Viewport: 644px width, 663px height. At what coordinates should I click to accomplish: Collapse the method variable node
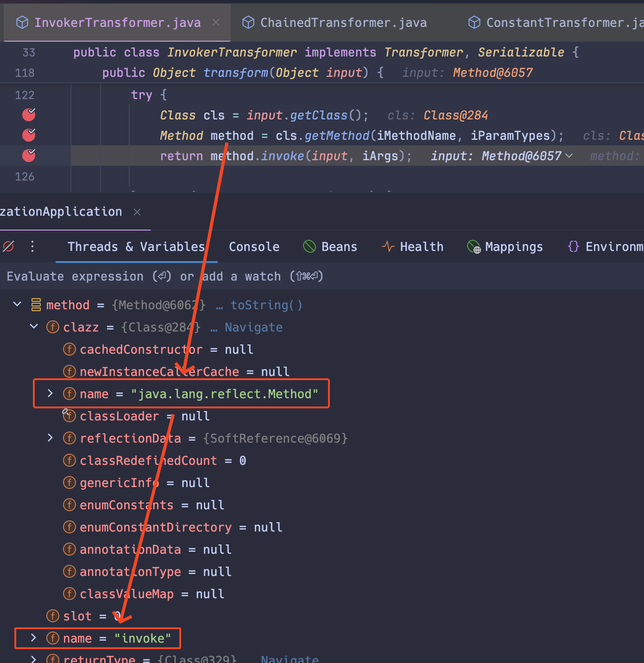[17, 304]
